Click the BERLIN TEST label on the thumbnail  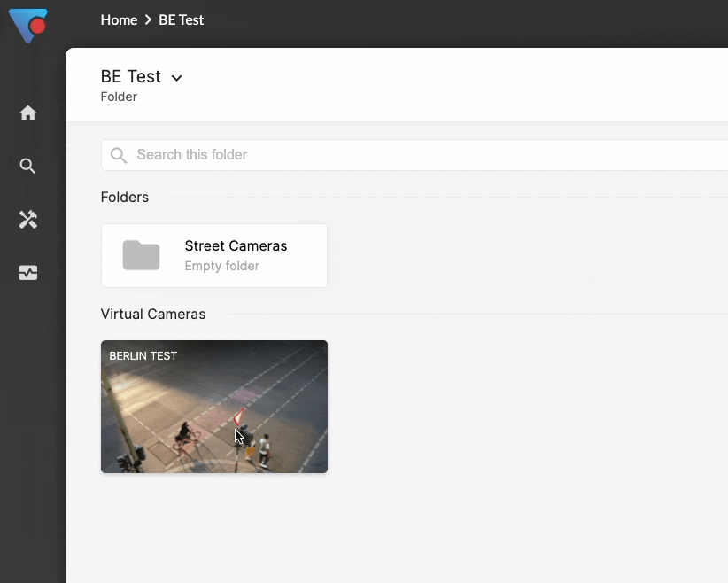143,356
